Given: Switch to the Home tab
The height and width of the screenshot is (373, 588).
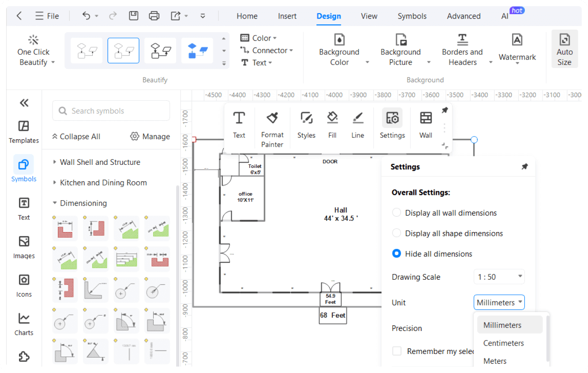Looking at the screenshot, I should 247,16.
